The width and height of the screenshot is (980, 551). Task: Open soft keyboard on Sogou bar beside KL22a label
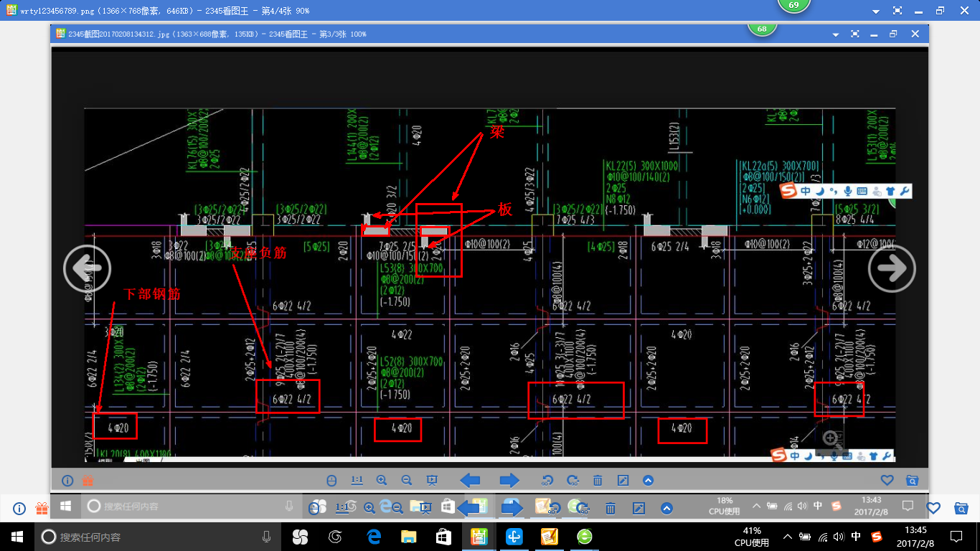[x=862, y=191]
